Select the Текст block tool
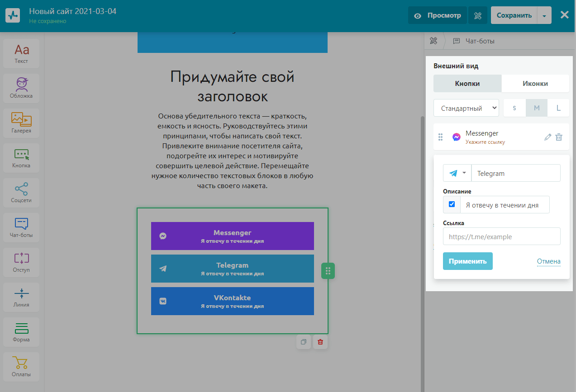Image resolution: width=576 pixels, height=392 pixels. click(x=21, y=53)
